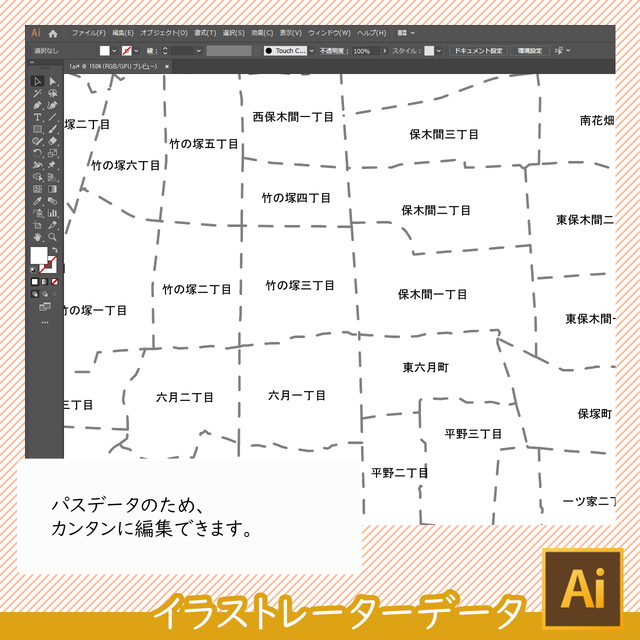
Task: Enable Draw Behind mode
Action: [45, 294]
